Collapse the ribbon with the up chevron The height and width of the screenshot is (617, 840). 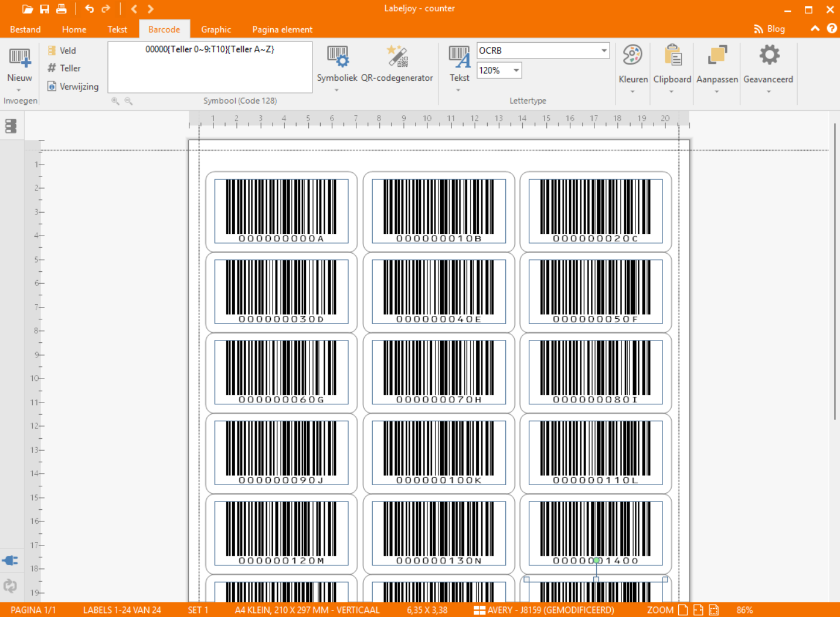[815, 29]
